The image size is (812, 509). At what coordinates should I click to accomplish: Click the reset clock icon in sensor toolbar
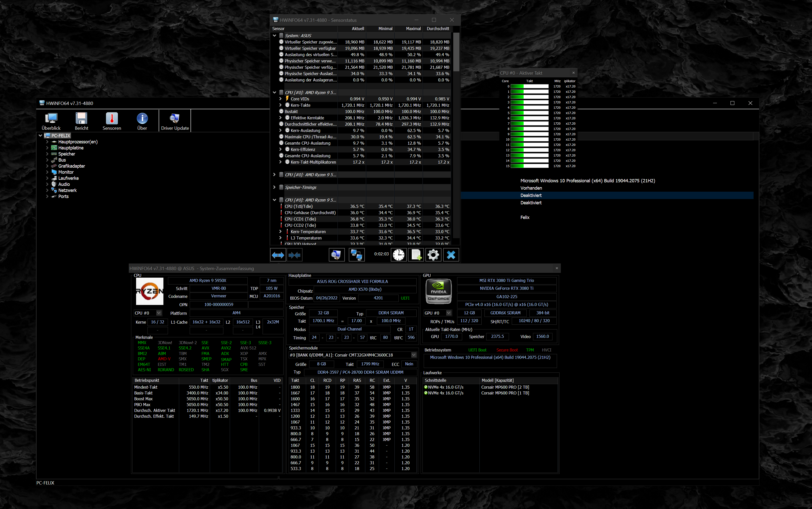[399, 255]
